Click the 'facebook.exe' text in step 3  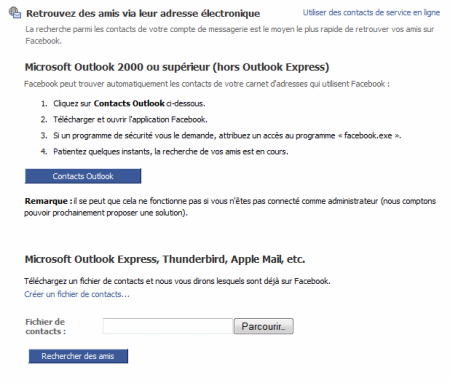368,136
